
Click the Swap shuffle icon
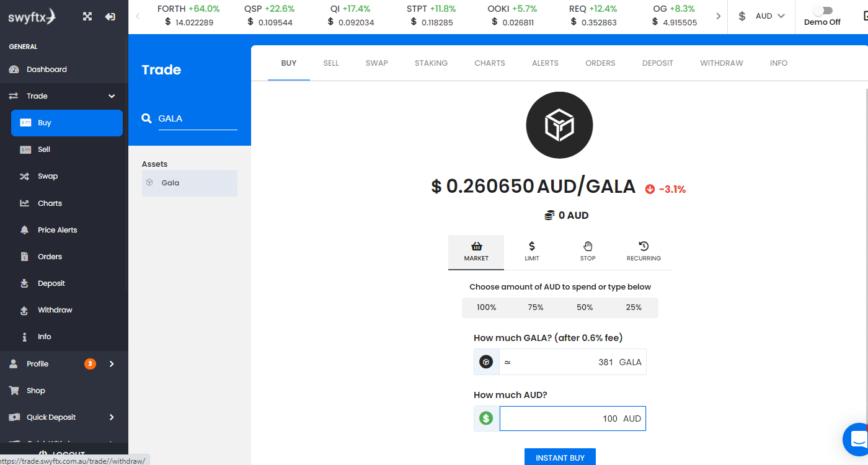(25, 176)
